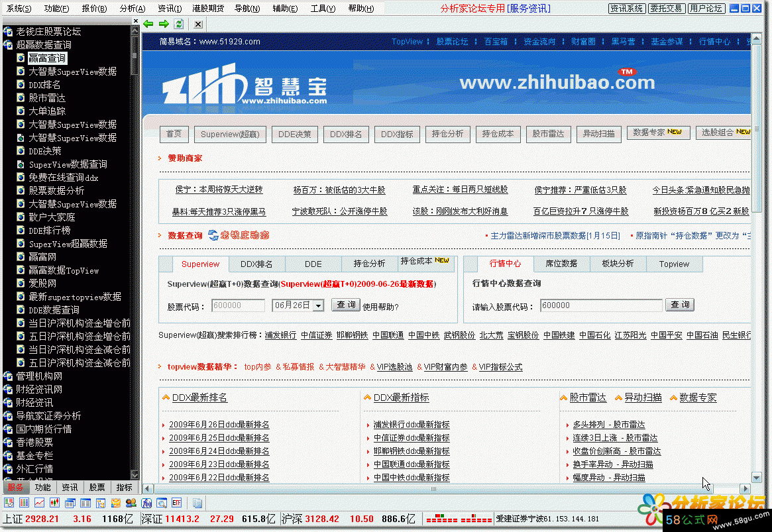Viewport: 772px width, 532px height.
Task: Open the f(x) formula icon
Action: (x=146, y=503)
